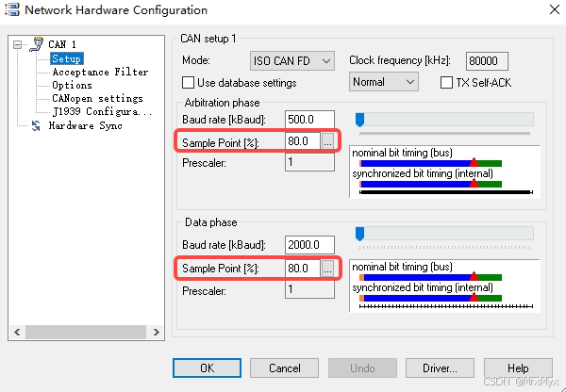This screenshot has height=392, width=566.
Task: Open Arbitration phase Sample Point ellipsis button
Action: pos(327,141)
